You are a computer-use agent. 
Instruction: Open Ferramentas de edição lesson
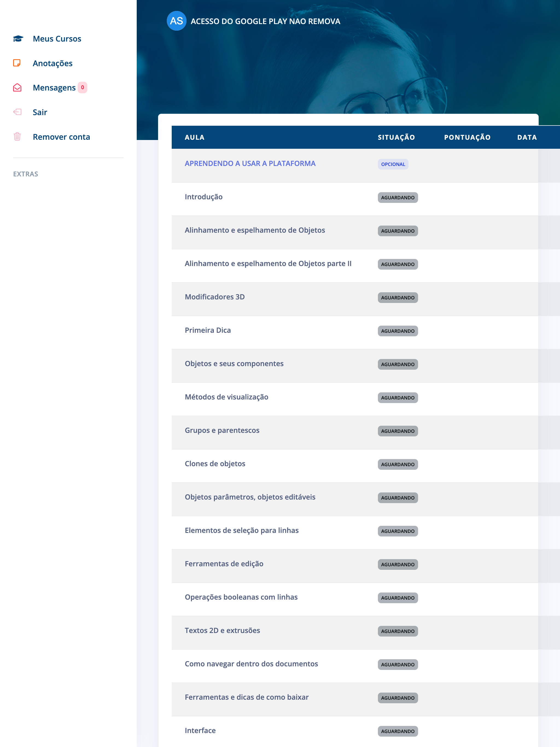[224, 564]
